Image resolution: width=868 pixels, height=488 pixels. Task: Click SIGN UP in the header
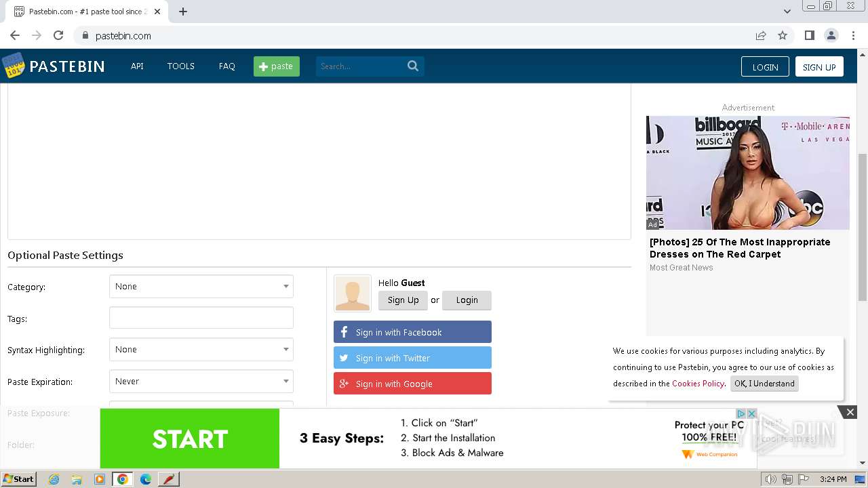click(819, 66)
